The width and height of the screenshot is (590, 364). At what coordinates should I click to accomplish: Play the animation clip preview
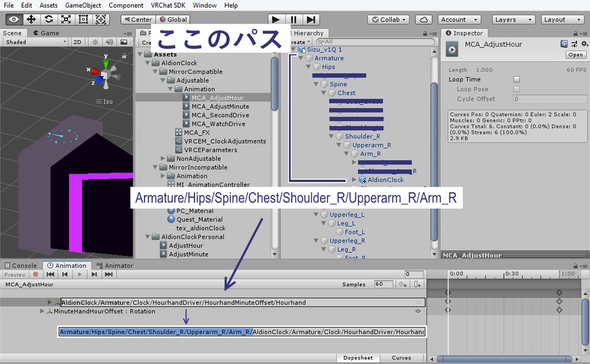coord(80,274)
